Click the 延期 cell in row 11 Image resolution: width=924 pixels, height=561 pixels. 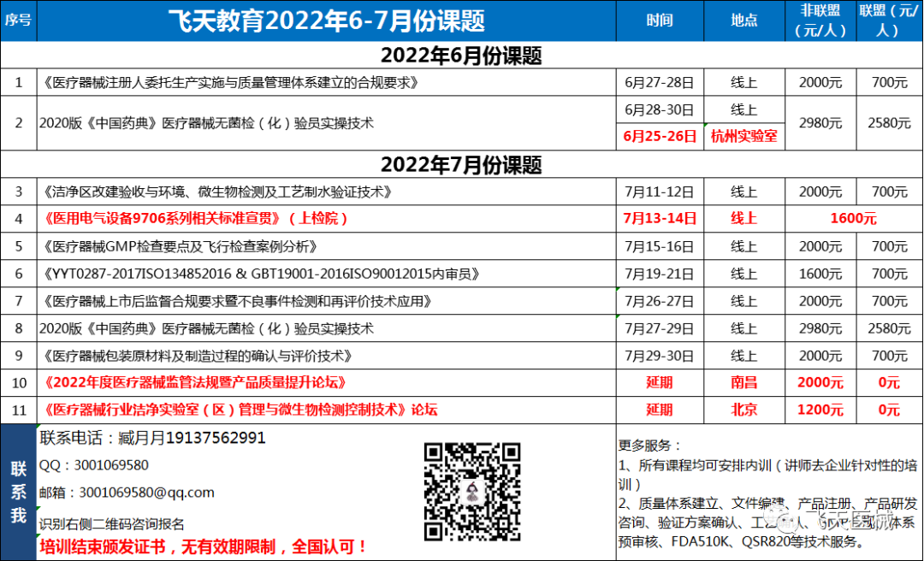tap(660, 410)
